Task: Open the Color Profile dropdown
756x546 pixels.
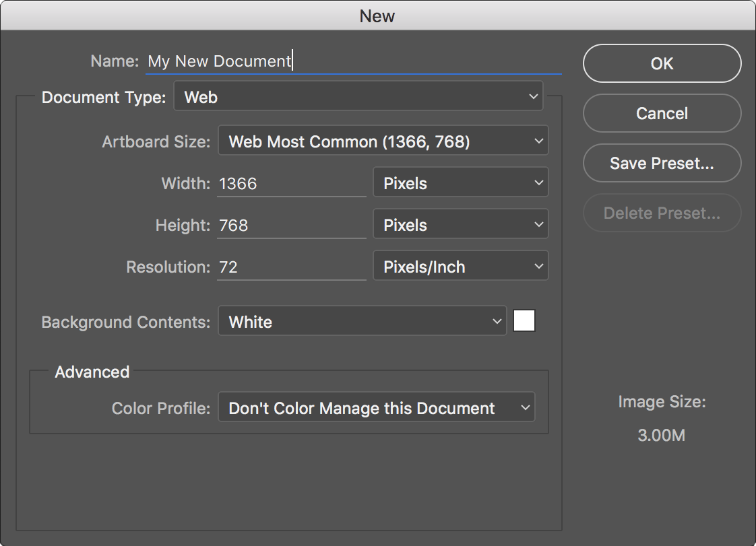Action: [376, 407]
